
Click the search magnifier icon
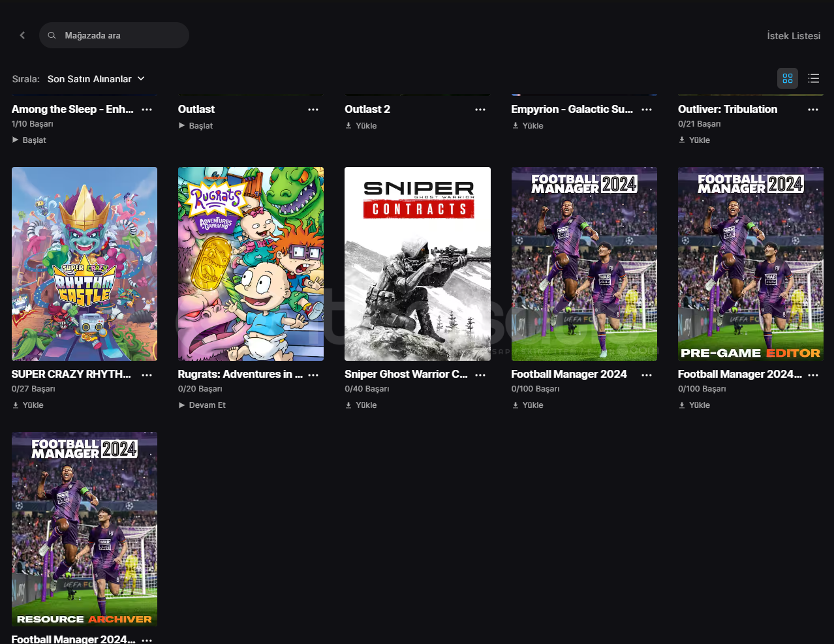click(52, 35)
